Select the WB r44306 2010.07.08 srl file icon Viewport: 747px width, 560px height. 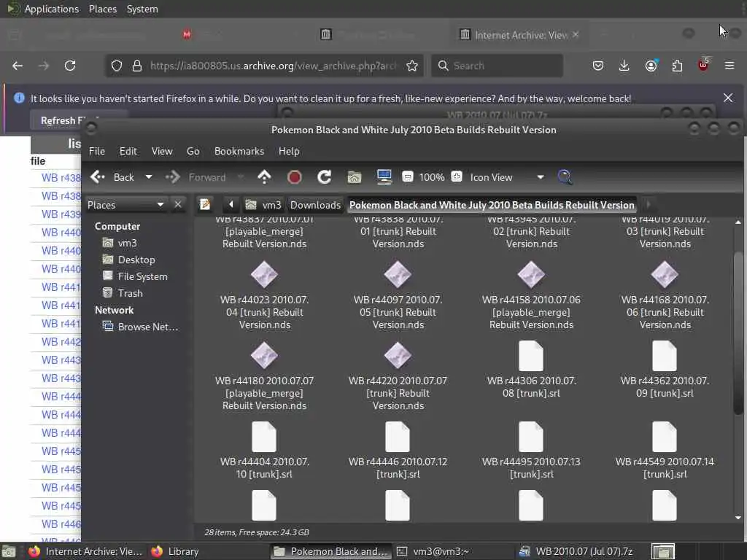531,356
